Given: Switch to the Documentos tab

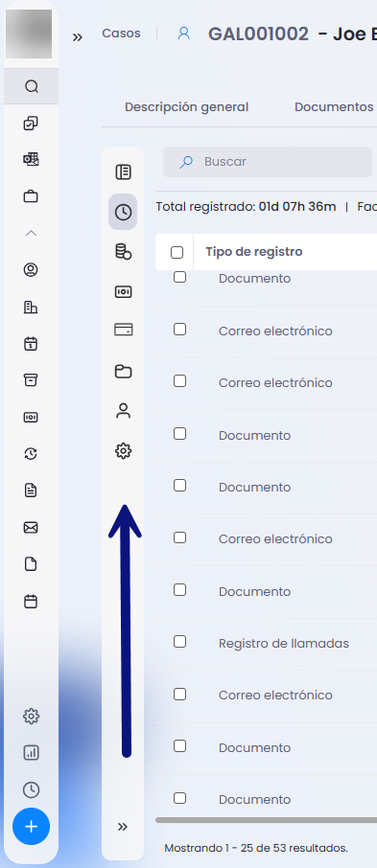Looking at the screenshot, I should 334,107.
